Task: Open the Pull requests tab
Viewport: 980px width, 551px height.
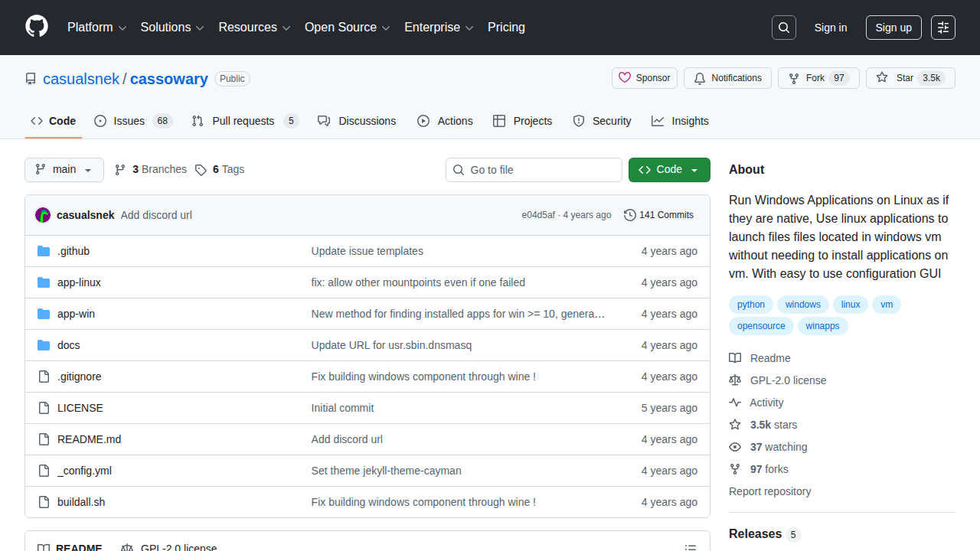Action: point(243,120)
